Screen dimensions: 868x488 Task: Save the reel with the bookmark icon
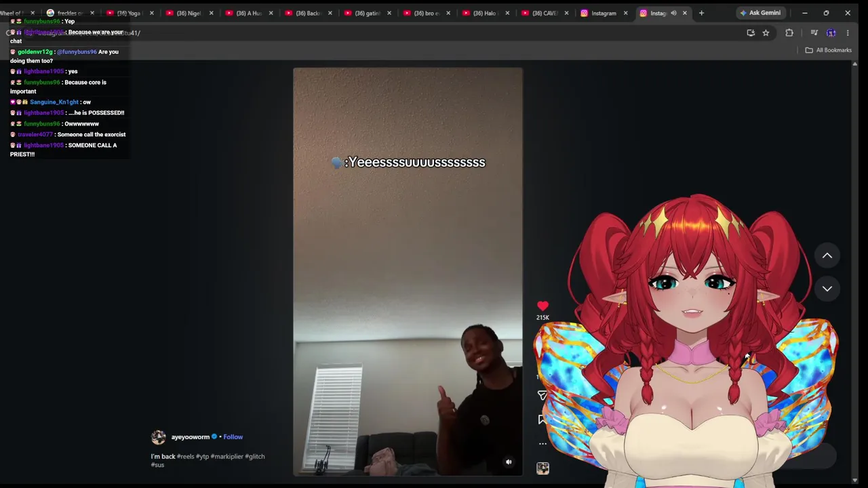542,420
